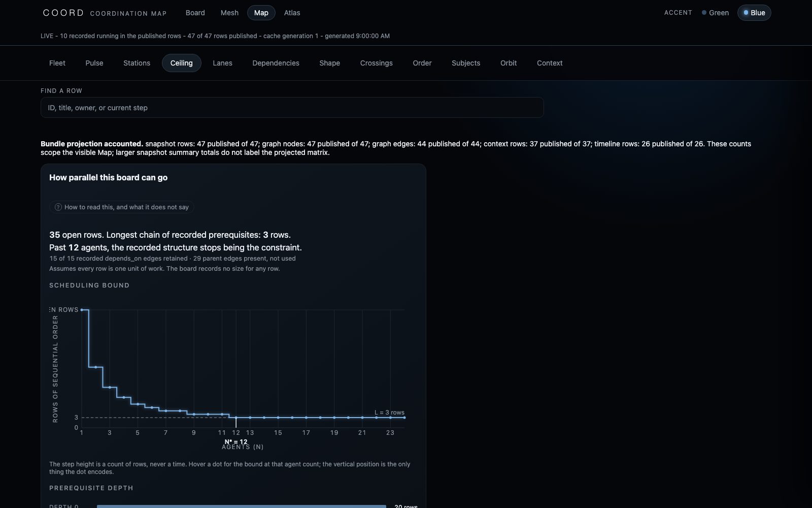The image size is (812, 508).
Task: Show the Lanes tab
Action: point(222,63)
